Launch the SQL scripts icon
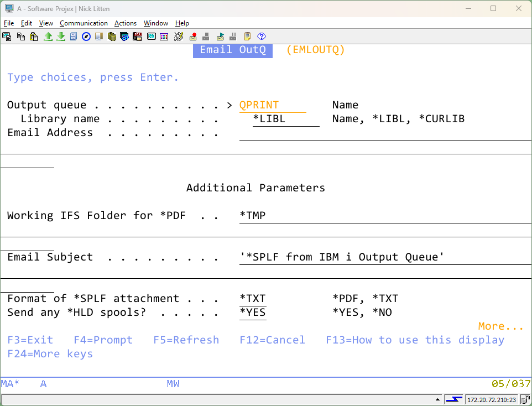This screenshot has height=406, width=532. (137, 37)
